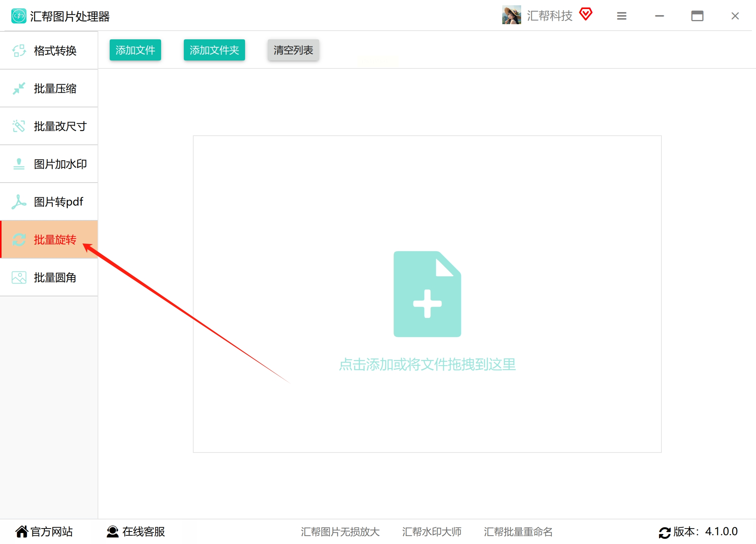The image size is (756, 544).
Task: Click the batch compress arrows icon
Action: (19, 88)
